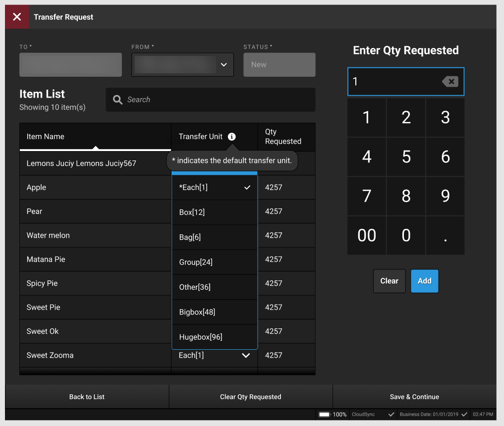Select Hugebox[96] from the dropdown list
This screenshot has width=504, height=426.
214,337
